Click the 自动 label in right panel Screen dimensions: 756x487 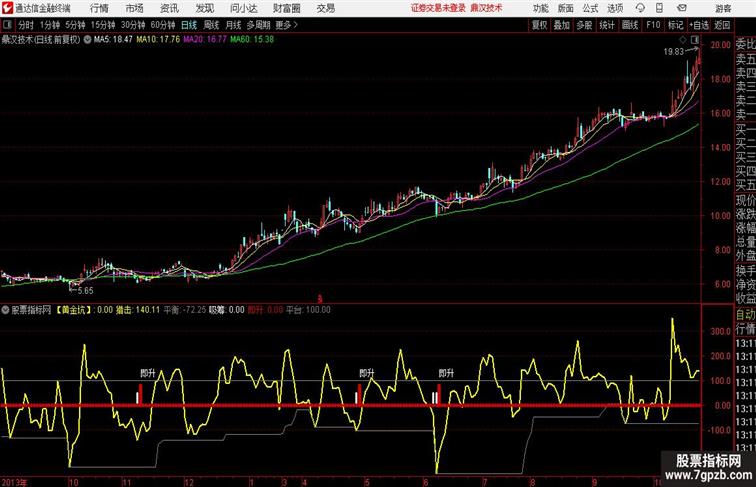pos(745,315)
